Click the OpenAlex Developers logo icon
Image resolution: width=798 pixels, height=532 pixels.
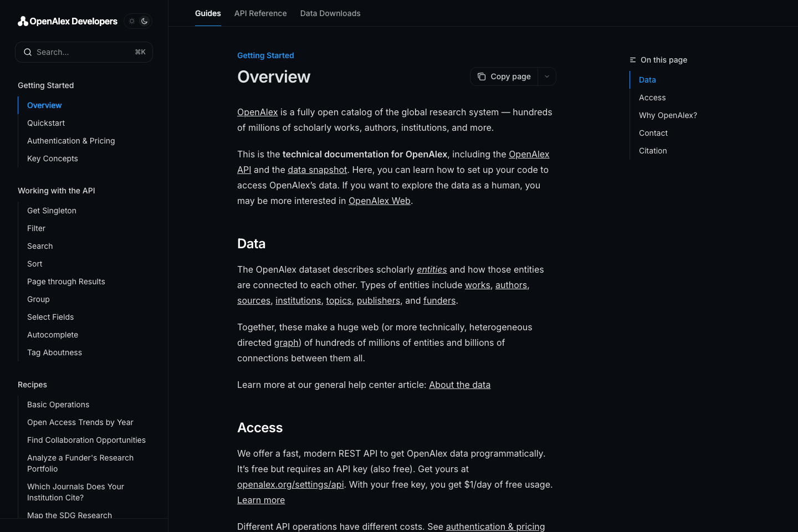(x=22, y=21)
